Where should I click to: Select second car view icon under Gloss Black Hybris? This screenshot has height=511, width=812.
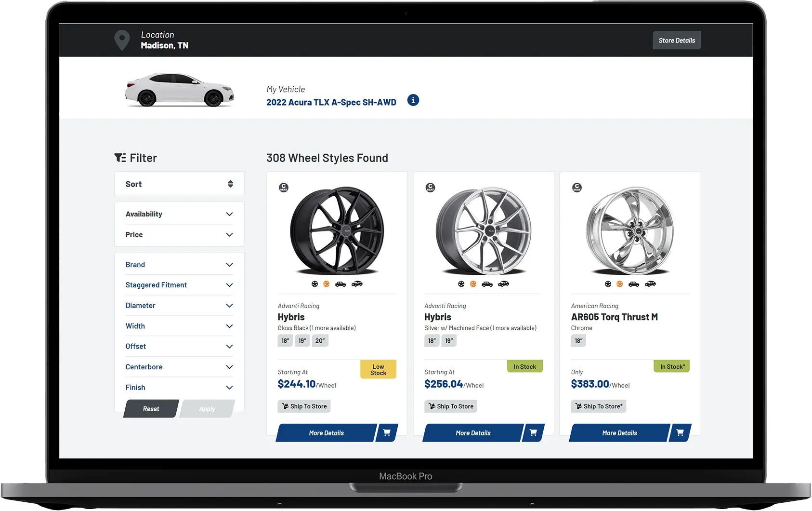(357, 284)
